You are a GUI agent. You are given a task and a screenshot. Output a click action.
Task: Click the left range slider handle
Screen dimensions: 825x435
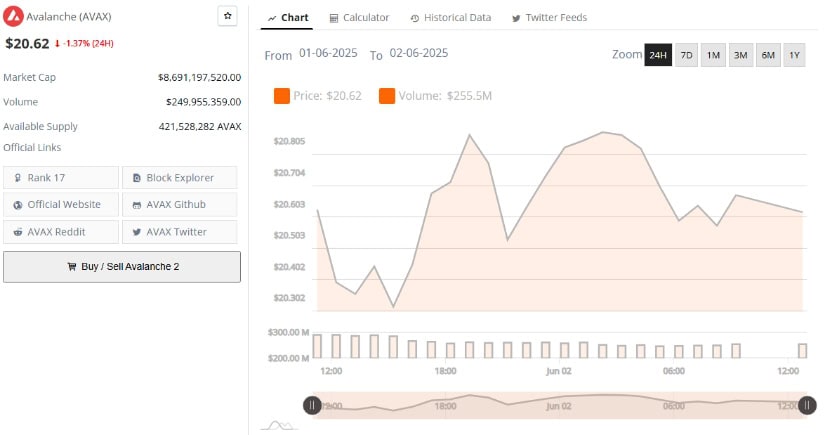coord(312,405)
